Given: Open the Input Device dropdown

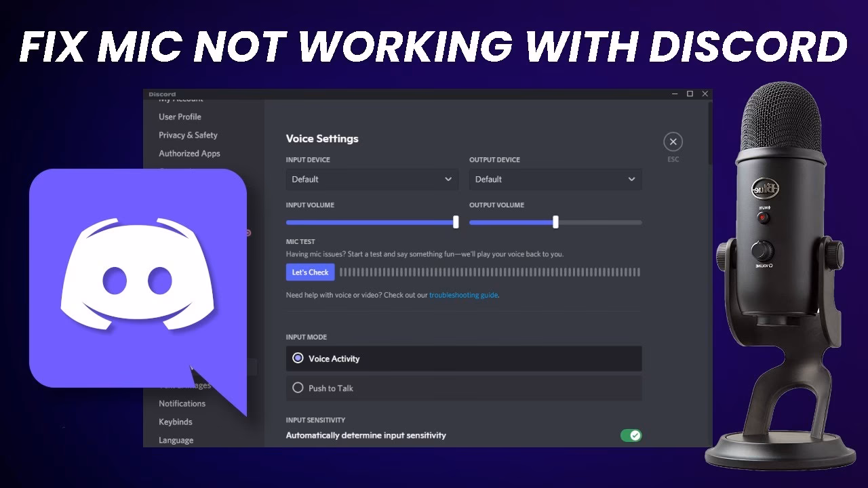Looking at the screenshot, I should point(372,179).
